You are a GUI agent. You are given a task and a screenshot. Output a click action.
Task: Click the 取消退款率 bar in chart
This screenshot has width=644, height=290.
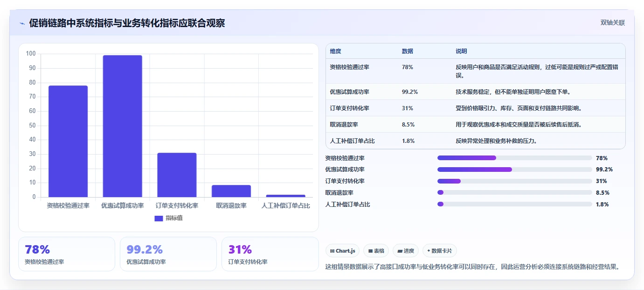click(x=231, y=191)
